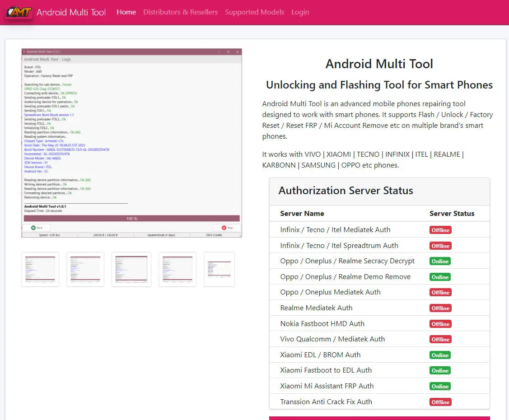Image resolution: width=509 pixels, height=420 pixels.
Task: Click Offline badge for Vivo Qualcomm / Mediatek Auth
Action: 440,340
